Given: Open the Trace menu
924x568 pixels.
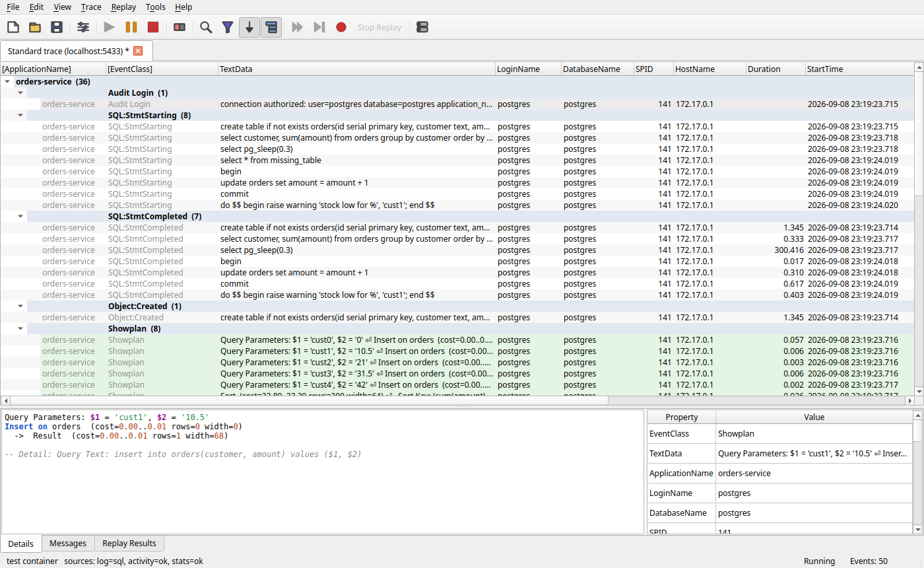Looking at the screenshot, I should coord(92,7).
